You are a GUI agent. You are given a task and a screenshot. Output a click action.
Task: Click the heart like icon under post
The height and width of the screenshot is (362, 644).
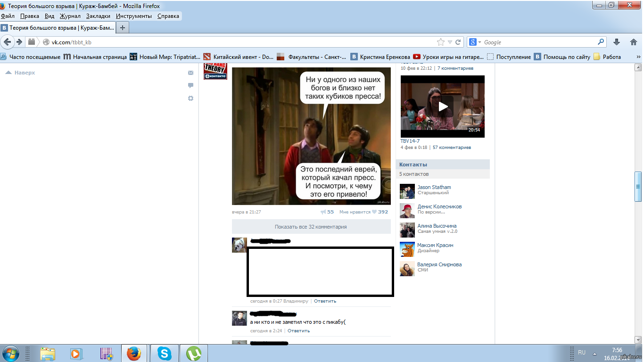pos(374,212)
